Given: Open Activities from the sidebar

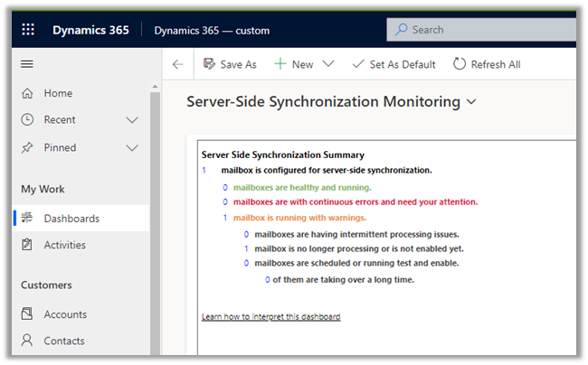Looking at the screenshot, I should [x=65, y=245].
